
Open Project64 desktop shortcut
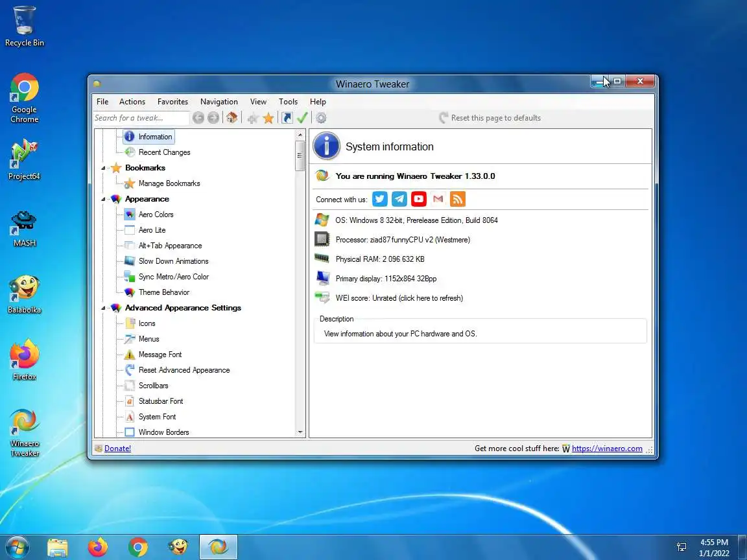point(24,161)
